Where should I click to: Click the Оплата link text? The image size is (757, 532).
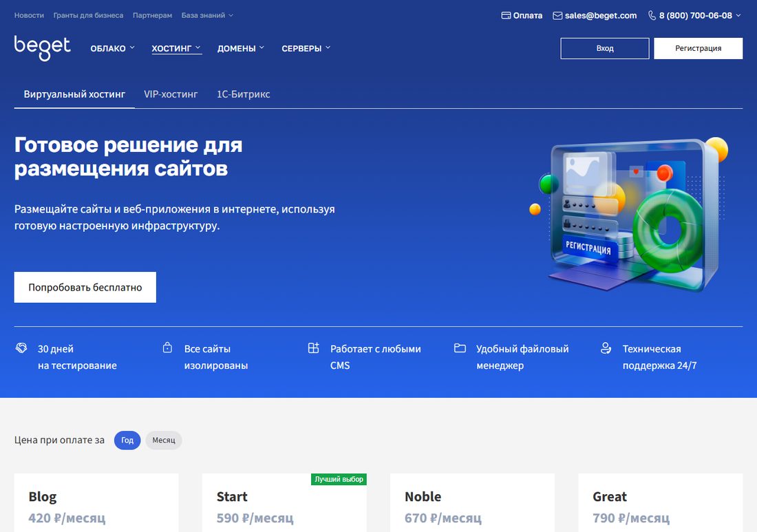click(x=528, y=15)
